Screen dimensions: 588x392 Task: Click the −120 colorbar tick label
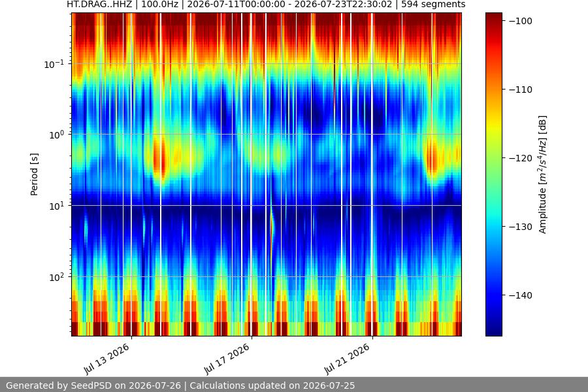(x=521, y=158)
